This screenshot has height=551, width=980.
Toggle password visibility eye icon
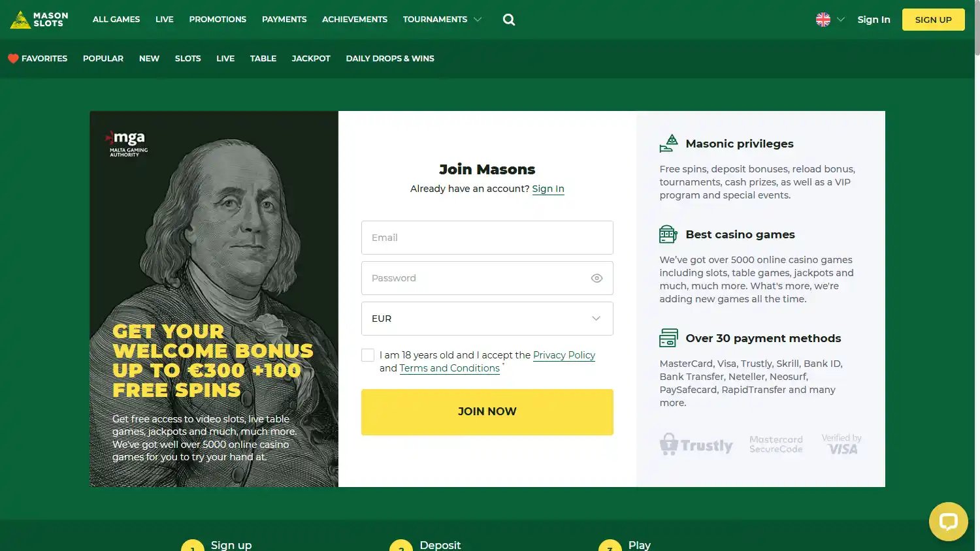[x=596, y=278]
